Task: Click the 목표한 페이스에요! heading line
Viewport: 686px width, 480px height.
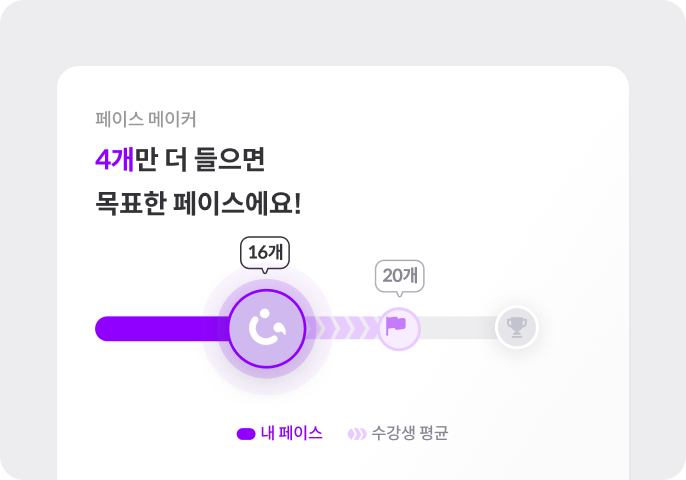Action: 198,203
